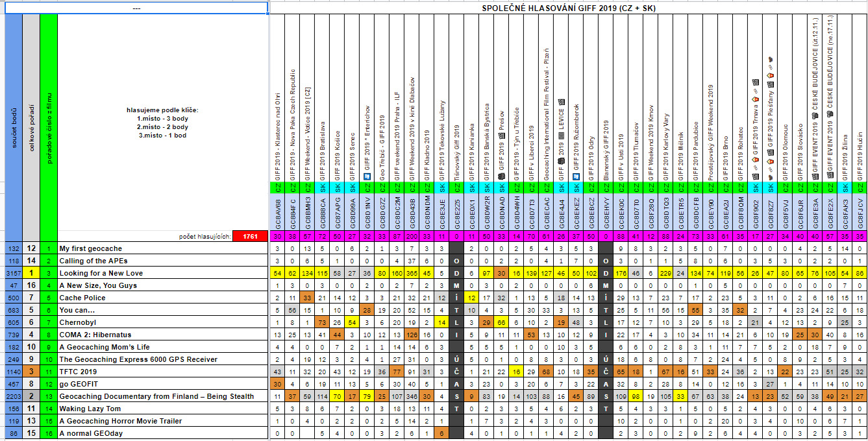Select film title 'TFTC 2019'
Screen dimensions: 868x441
pos(163,372)
